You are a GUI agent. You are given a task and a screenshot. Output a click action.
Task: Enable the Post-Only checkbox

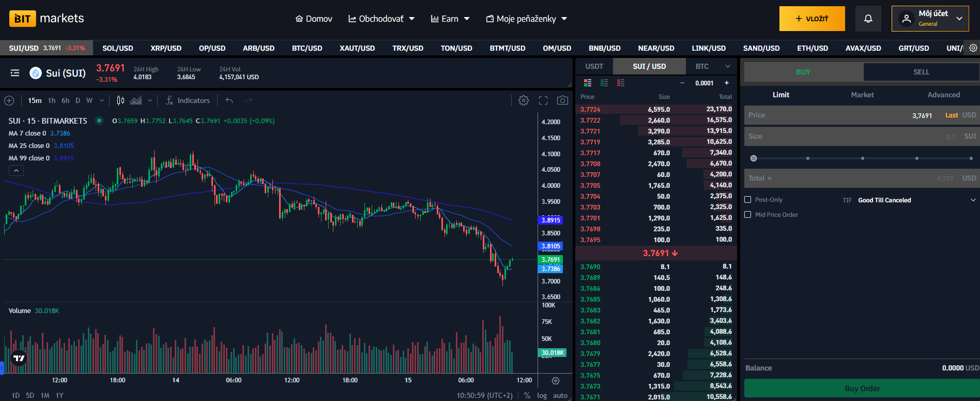[x=747, y=200]
